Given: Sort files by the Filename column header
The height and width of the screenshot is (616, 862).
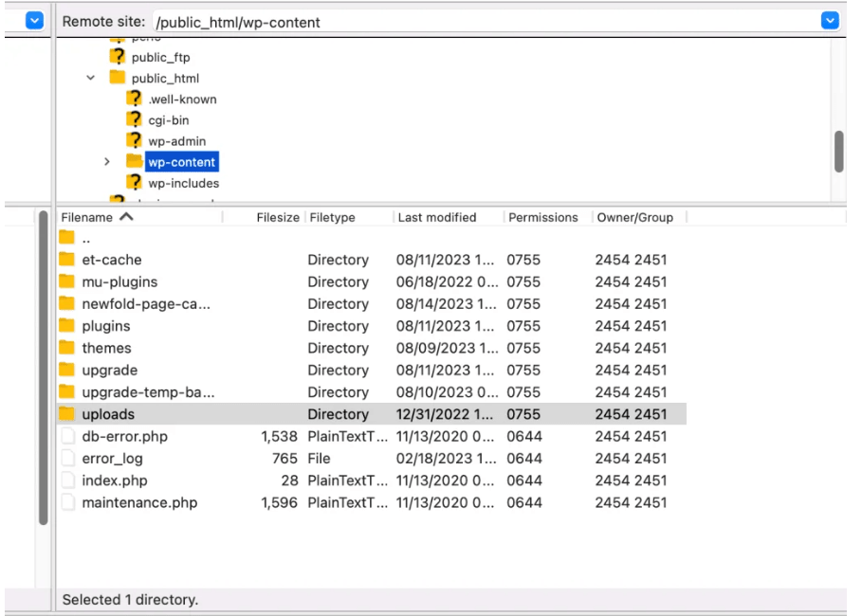Looking at the screenshot, I should tap(90, 217).
